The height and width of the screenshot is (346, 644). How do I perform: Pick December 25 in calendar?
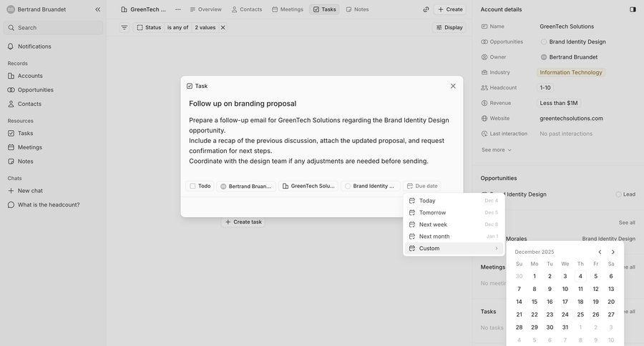tap(580, 315)
